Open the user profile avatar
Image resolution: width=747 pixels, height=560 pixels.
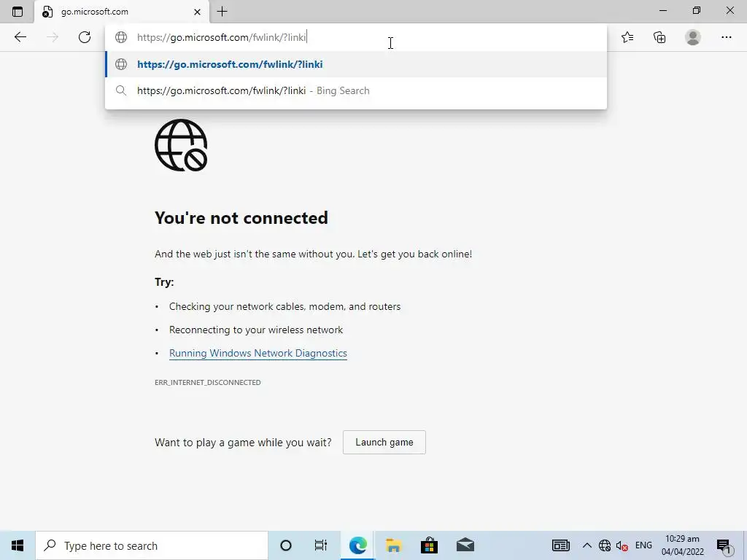[693, 37]
